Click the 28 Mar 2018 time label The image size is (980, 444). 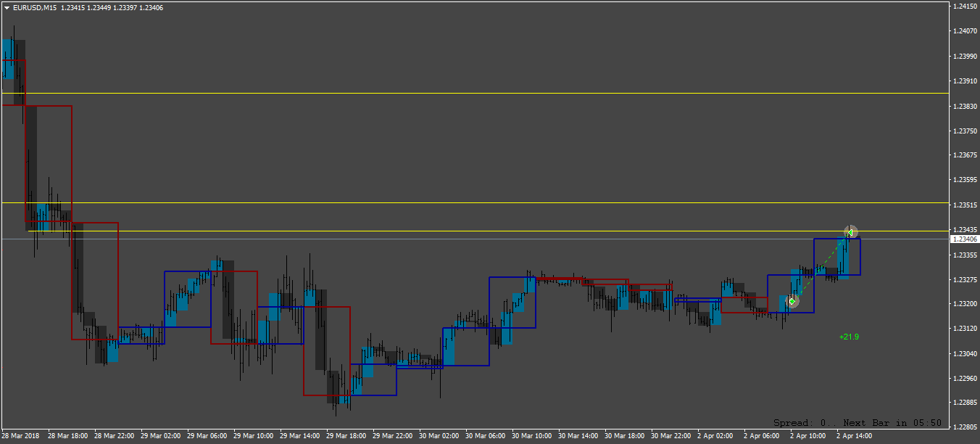click(20, 436)
